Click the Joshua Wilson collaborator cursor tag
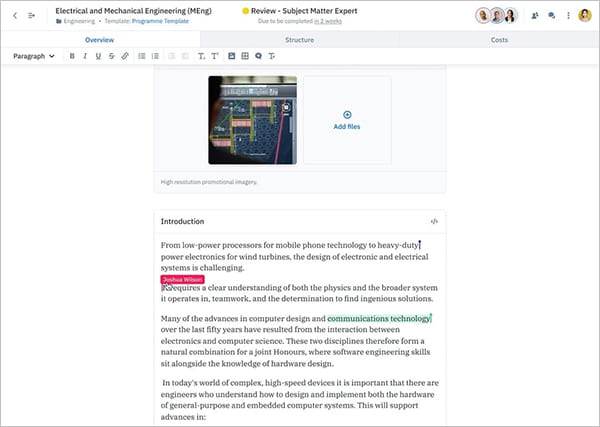 (183, 280)
